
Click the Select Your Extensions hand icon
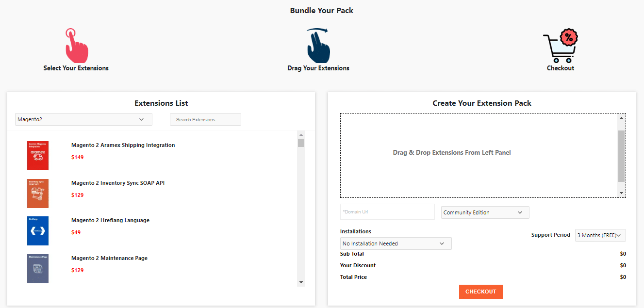pos(76,46)
